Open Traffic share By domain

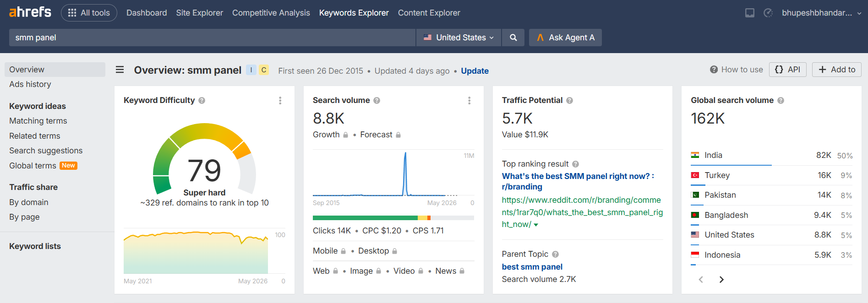29,202
